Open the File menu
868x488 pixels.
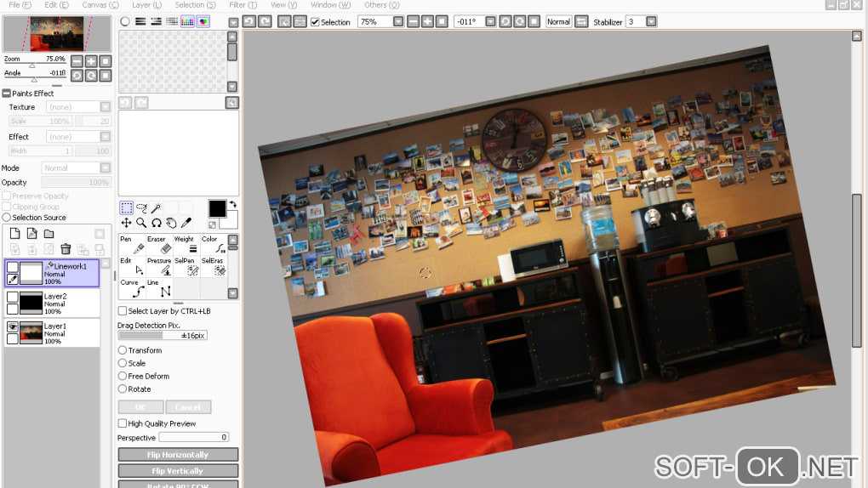20,4
